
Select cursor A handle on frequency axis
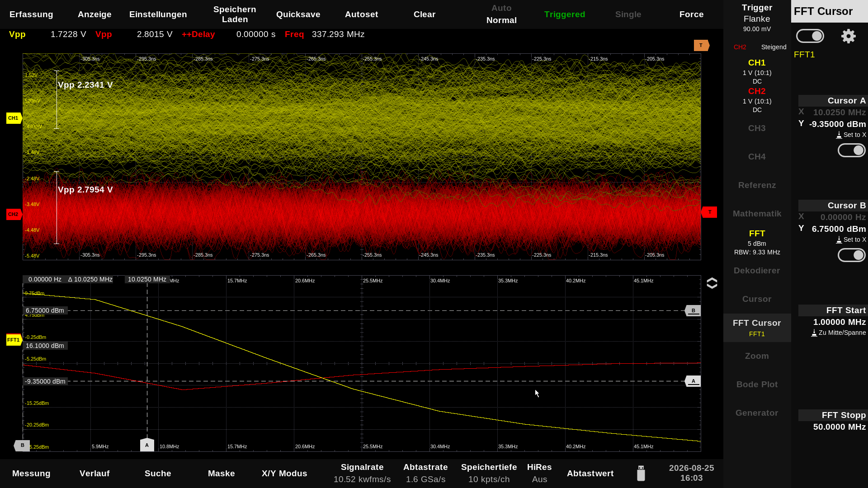147,445
